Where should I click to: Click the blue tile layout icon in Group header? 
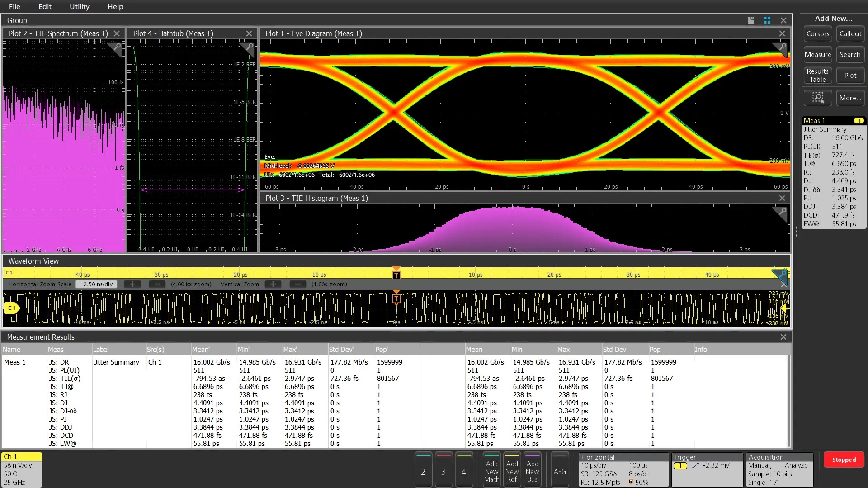(x=767, y=20)
